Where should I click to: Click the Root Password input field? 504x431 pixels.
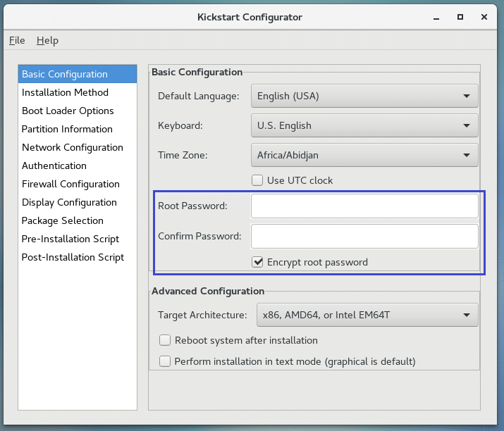tap(364, 206)
